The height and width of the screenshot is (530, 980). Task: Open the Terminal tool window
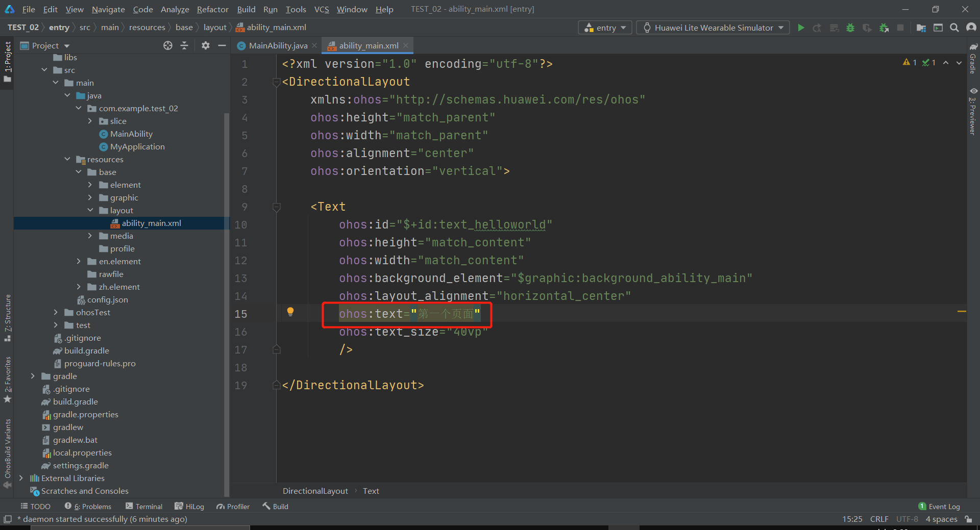(144, 506)
